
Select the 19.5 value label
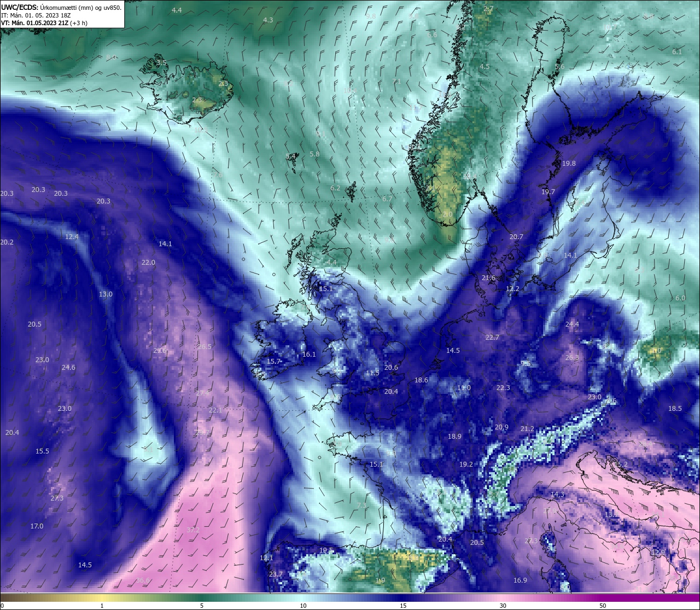coord(326,550)
